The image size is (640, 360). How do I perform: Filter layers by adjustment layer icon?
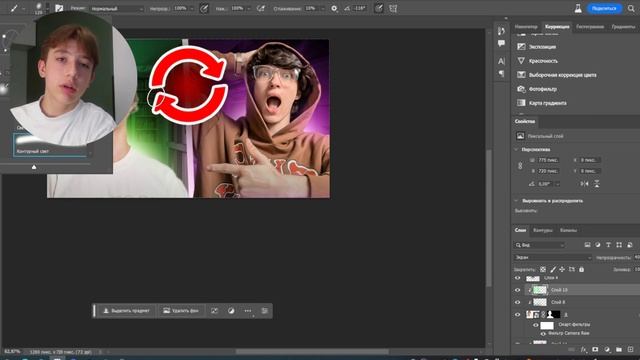click(598, 244)
